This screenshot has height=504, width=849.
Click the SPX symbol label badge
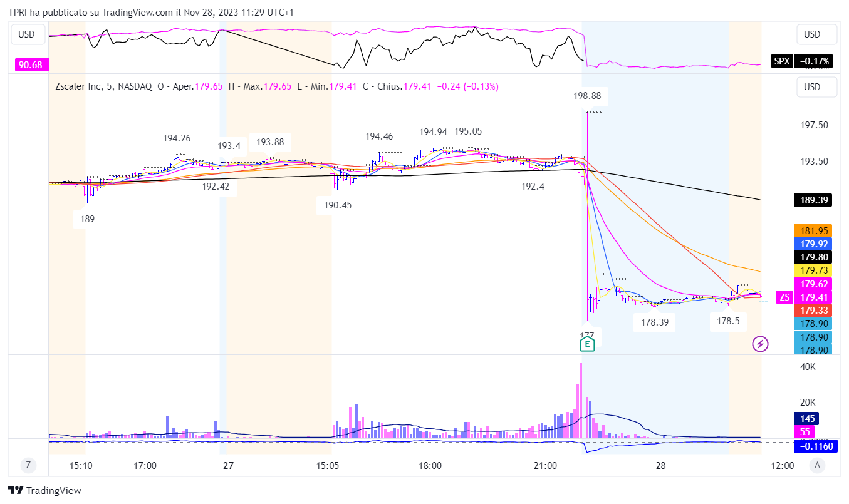pyautogui.click(x=781, y=61)
